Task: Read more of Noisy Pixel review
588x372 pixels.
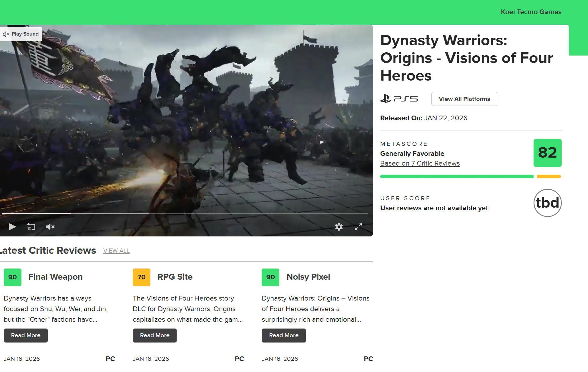Action: pos(283,336)
